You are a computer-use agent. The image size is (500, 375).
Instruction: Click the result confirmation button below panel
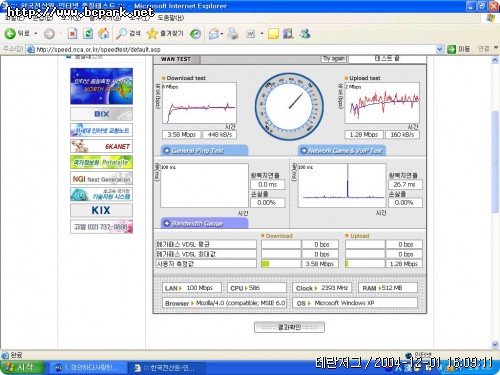click(289, 327)
